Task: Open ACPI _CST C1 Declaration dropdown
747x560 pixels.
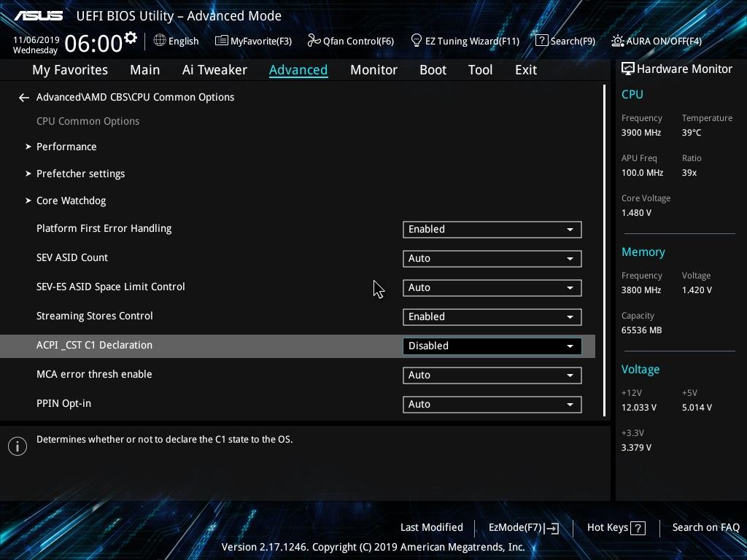Action: click(x=492, y=346)
